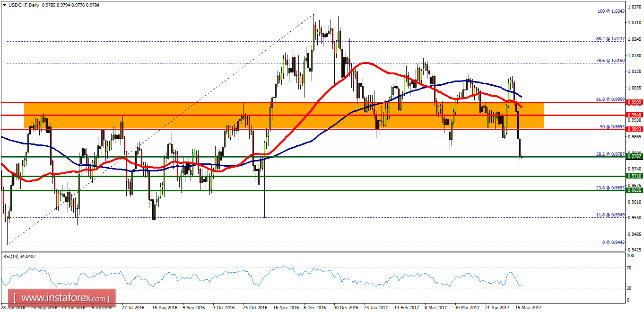The image size is (644, 313).
Task: Click the 20 May 2016 date label
Action: 44,307
